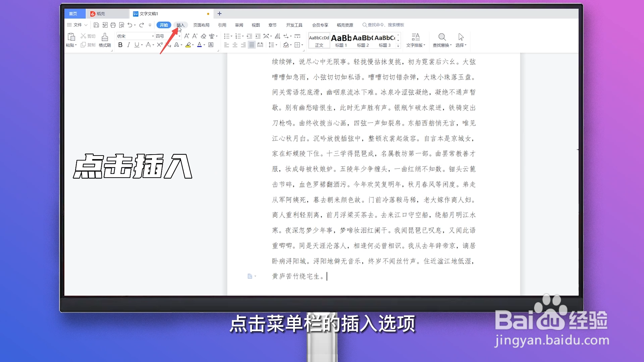Open a new tab with the plus button
644x362 pixels.
(219, 13)
